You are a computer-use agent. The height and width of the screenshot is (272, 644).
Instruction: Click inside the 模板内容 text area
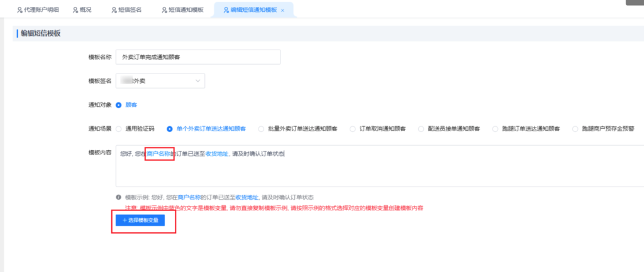380,166
